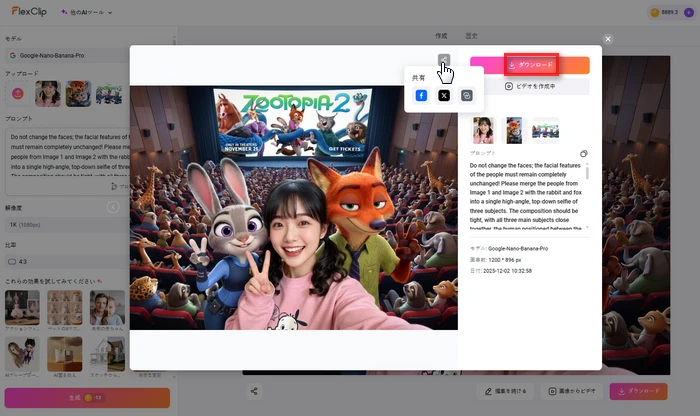This screenshot has width=700, height=416.
Task: Click the upload image button
Action: pos(17,94)
